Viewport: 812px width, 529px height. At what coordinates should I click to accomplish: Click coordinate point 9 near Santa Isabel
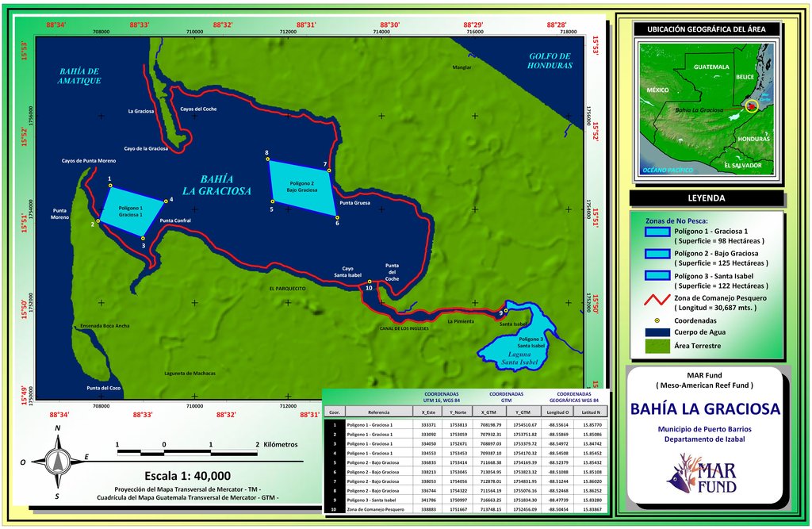[x=504, y=312]
